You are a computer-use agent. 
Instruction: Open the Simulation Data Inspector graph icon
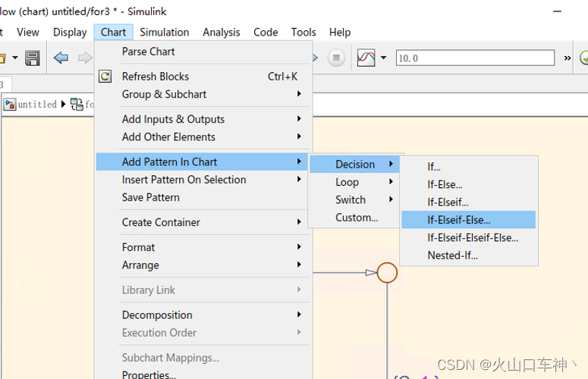(x=366, y=58)
